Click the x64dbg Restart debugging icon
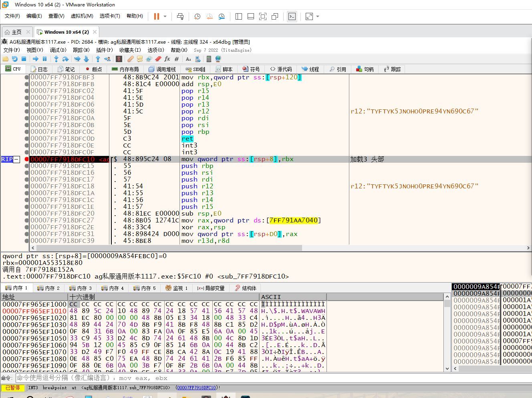Viewport: 532px width, 398px height. point(15,59)
